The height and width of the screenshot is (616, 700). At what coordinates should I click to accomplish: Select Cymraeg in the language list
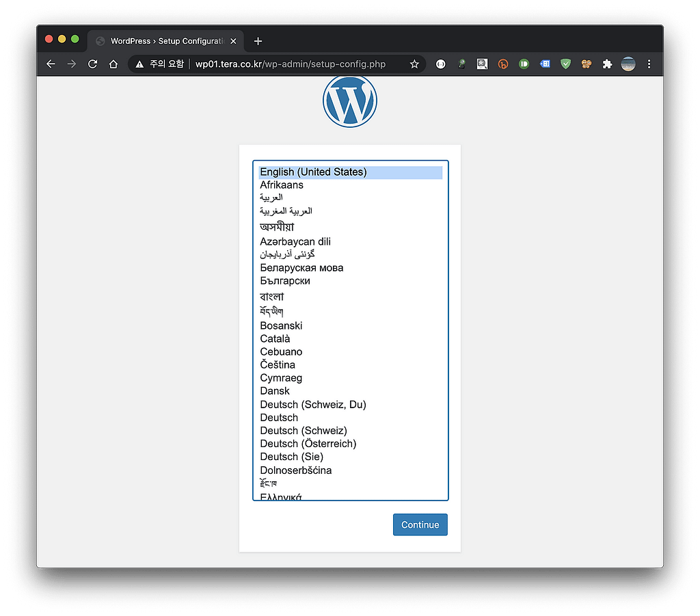351,378
